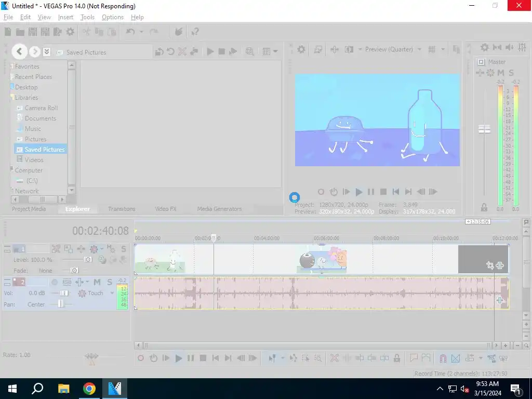Solo video track 1
The image size is (532, 399).
click(x=124, y=249)
